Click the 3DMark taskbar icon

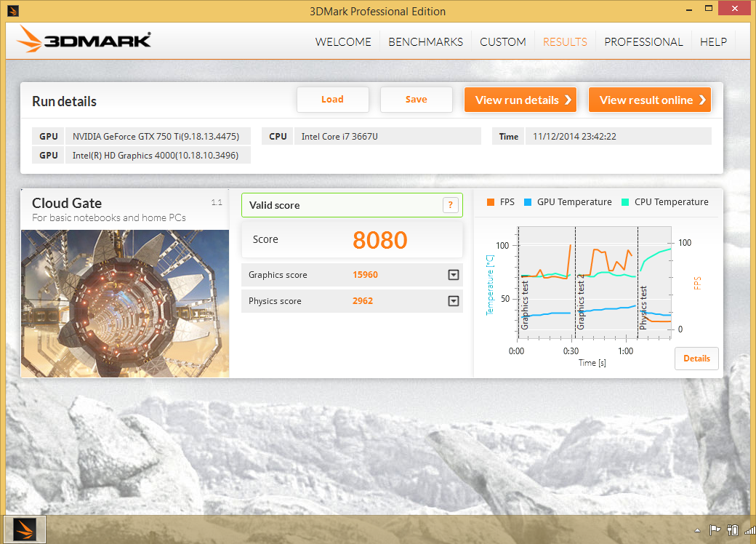click(25, 529)
